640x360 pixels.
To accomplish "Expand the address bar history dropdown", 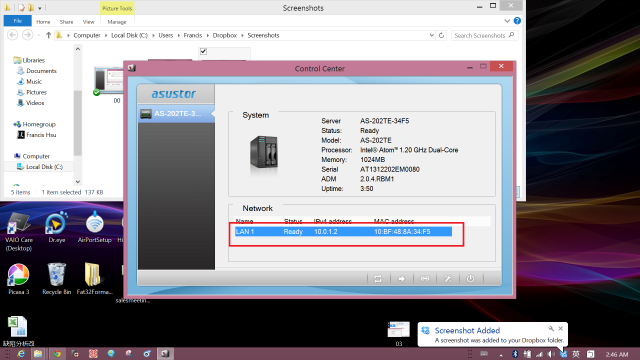I will click(x=431, y=36).
